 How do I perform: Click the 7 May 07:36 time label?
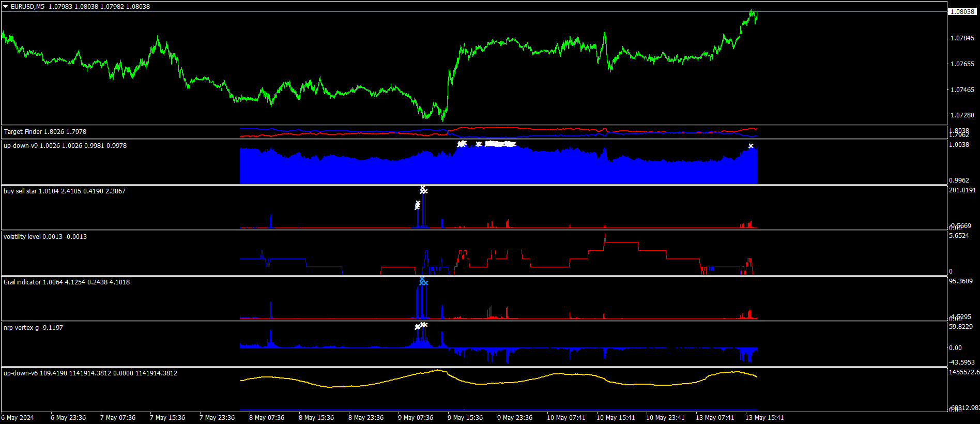118,418
